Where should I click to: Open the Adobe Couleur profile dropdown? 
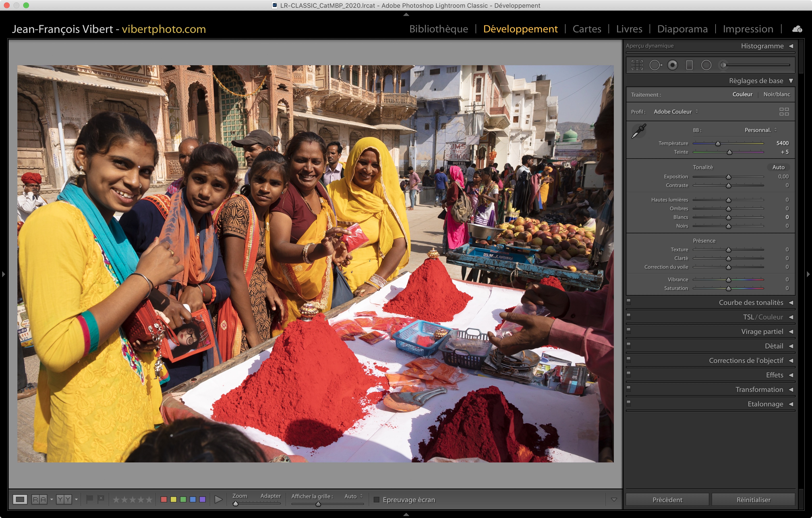675,112
